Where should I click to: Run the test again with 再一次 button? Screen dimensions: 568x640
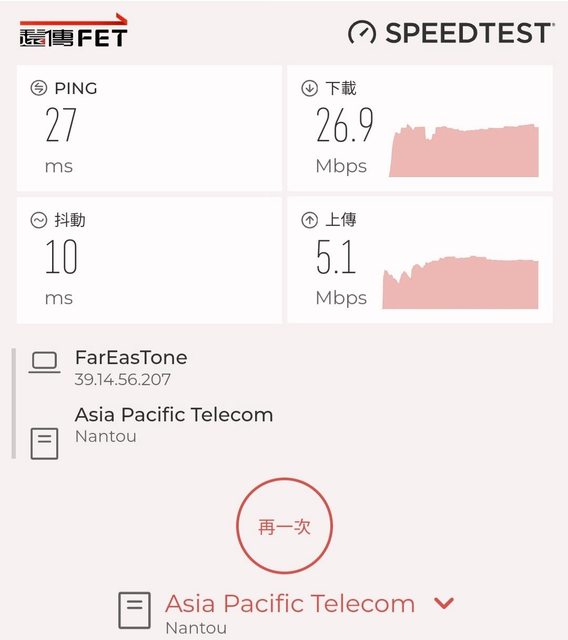point(284,526)
